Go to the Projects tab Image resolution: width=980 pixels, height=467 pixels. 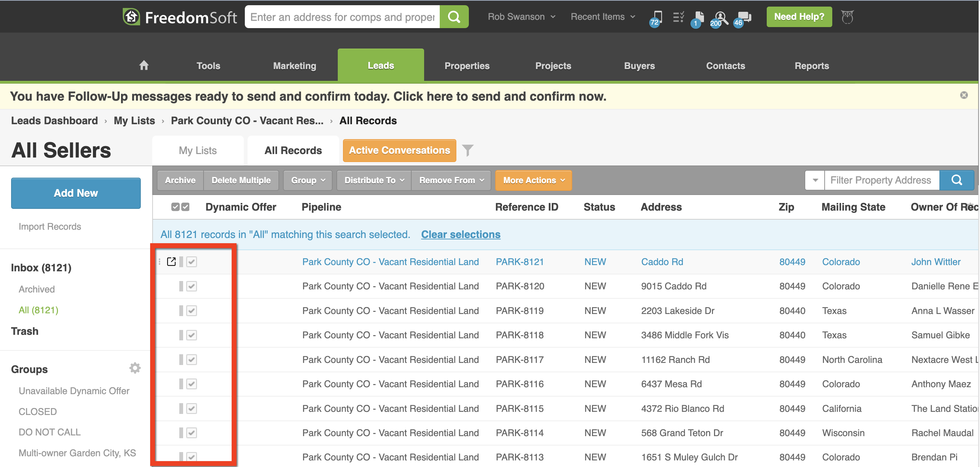tap(553, 66)
